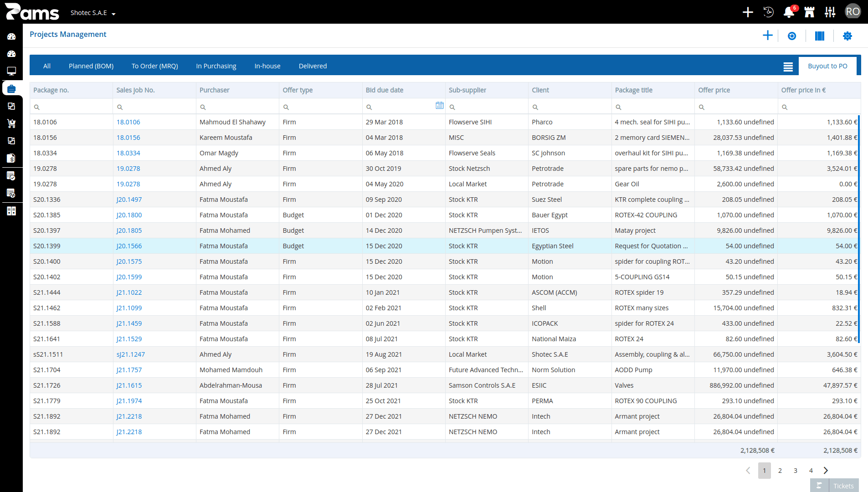Open the castle tower icon in top bar
This screenshot has height=492, width=868.
[809, 12]
